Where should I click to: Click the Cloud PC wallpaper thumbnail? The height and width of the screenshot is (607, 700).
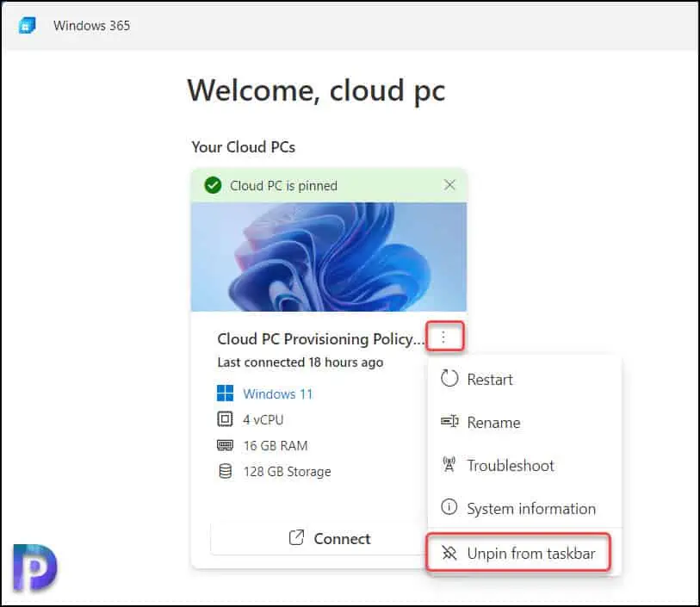pyautogui.click(x=329, y=257)
